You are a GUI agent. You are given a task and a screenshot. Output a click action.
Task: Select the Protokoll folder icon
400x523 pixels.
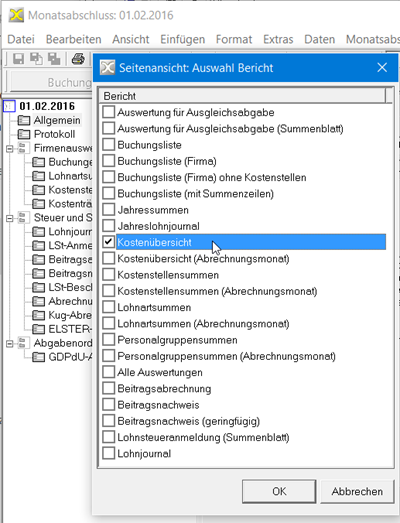[x=24, y=134]
